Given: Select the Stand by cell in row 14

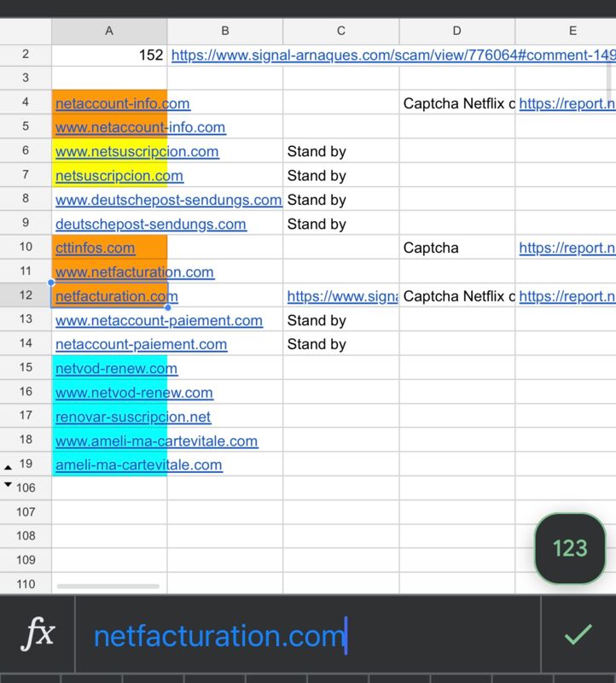Looking at the screenshot, I should 341,344.
